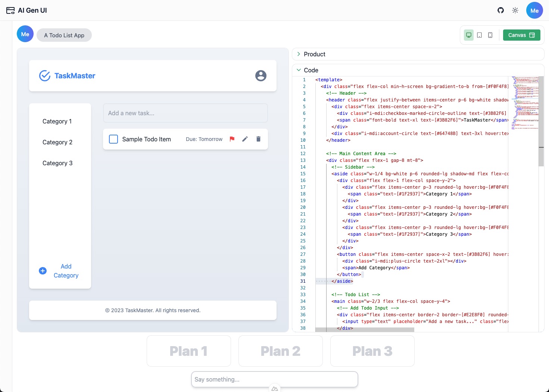
Task: Click the AI Gen UI logo icon
Action: tap(10, 10)
